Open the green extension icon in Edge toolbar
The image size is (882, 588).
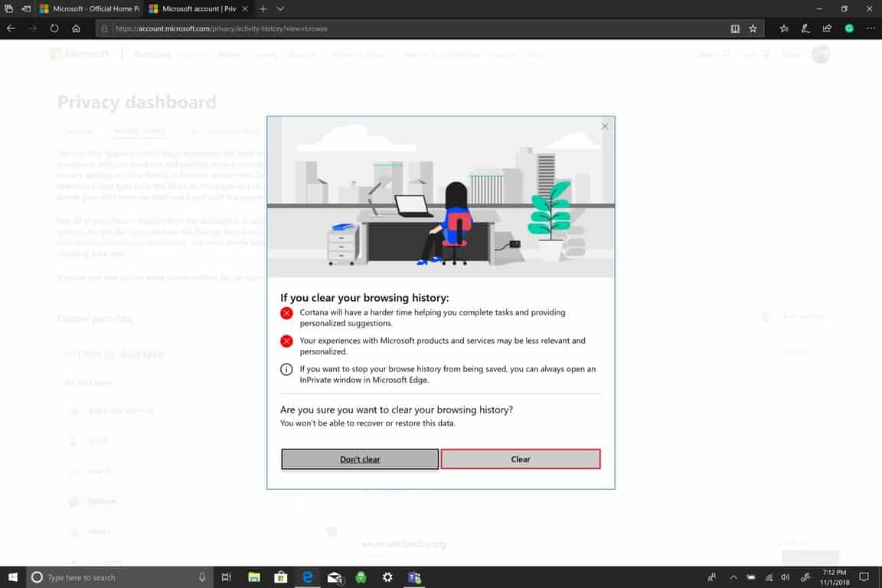coord(849,28)
